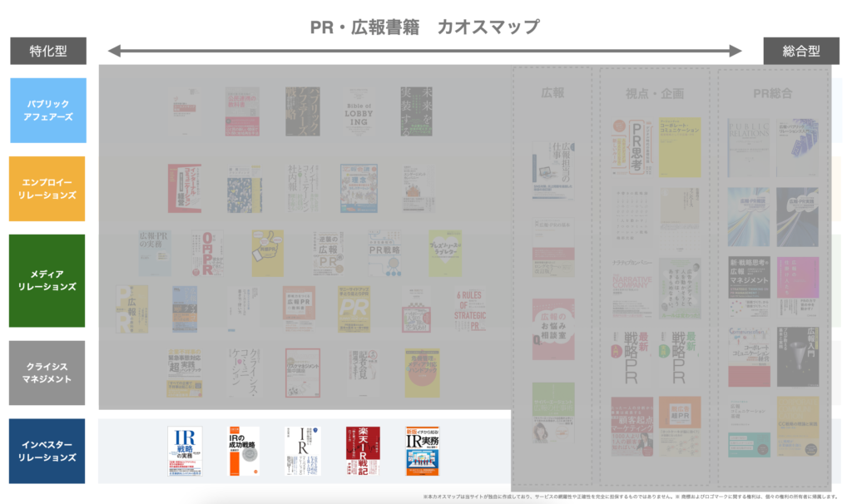This screenshot has height=504, width=852.
Task: Click the 総合型 label box
Action: [801, 51]
